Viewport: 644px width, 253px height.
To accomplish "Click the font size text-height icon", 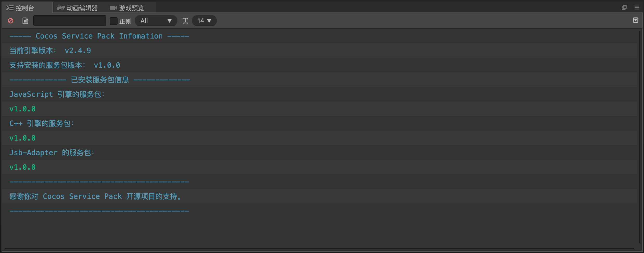I will pyautogui.click(x=185, y=21).
